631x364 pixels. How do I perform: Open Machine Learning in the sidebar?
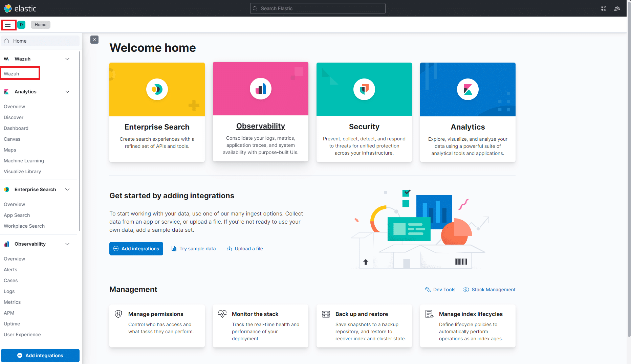coord(24,161)
